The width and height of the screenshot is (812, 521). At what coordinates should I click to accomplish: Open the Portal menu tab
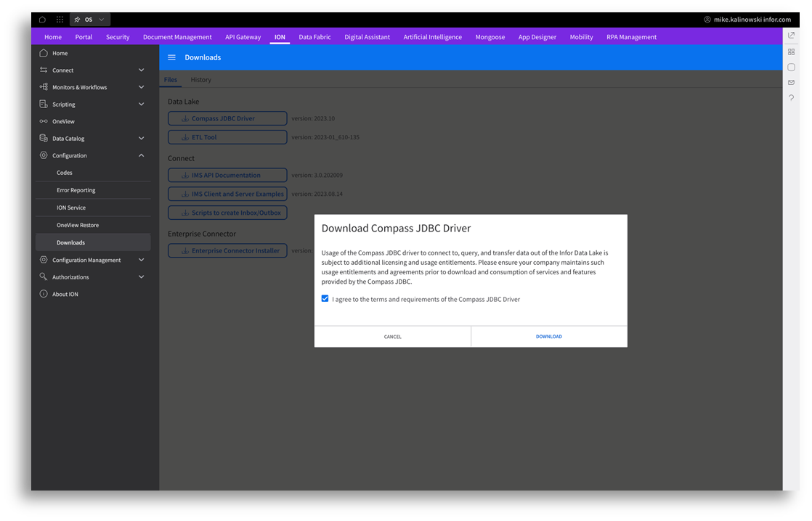tap(84, 37)
